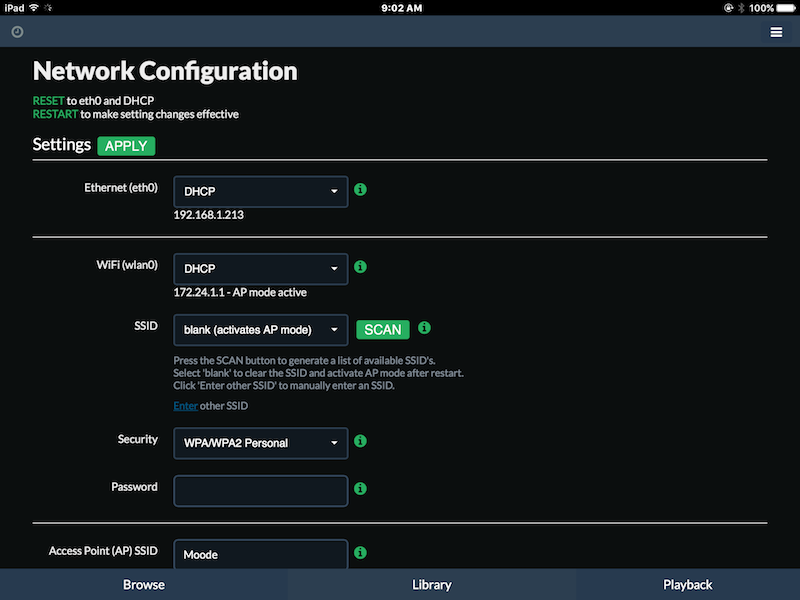Open the hamburger menu in the header
The height and width of the screenshot is (600, 800).
coord(776,32)
